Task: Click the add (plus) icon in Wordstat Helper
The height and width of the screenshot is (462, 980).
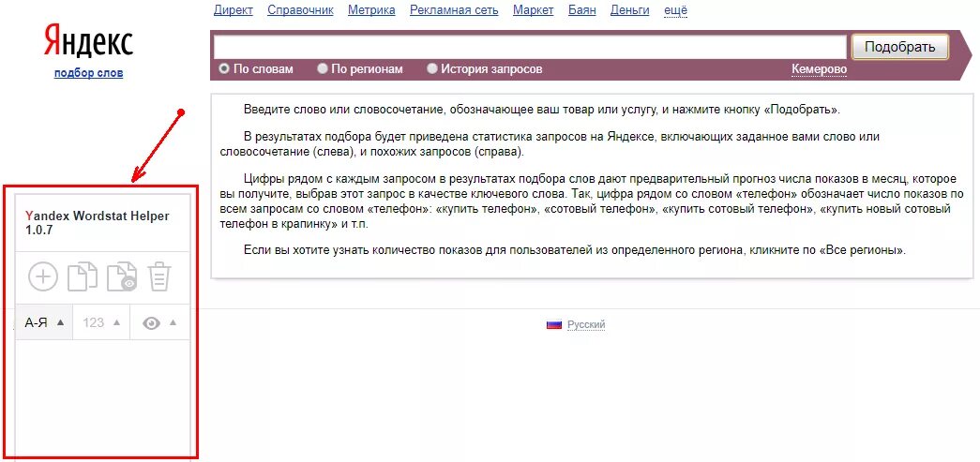Action: 43,276
